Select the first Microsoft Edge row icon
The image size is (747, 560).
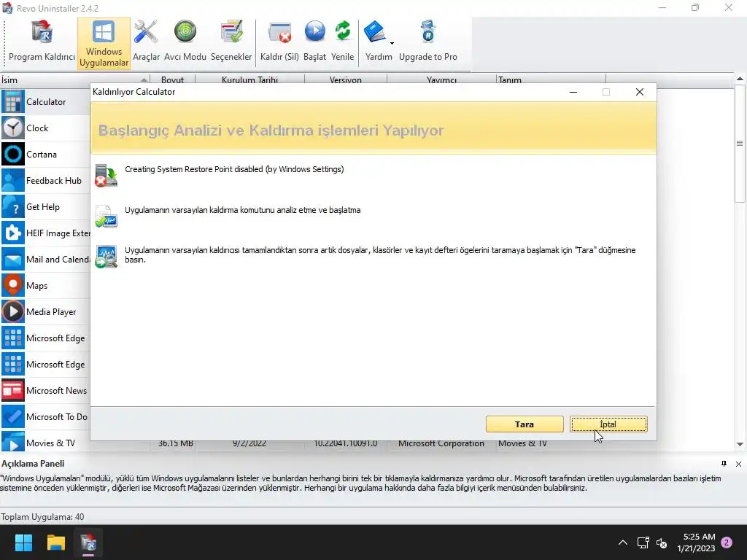point(13,338)
